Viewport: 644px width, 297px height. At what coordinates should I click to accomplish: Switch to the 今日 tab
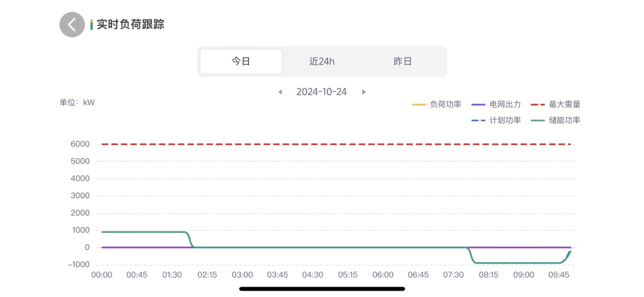pos(241,61)
